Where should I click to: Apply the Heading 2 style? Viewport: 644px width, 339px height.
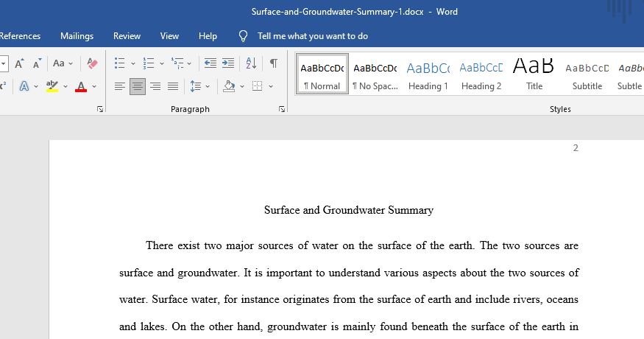pyautogui.click(x=481, y=74)
